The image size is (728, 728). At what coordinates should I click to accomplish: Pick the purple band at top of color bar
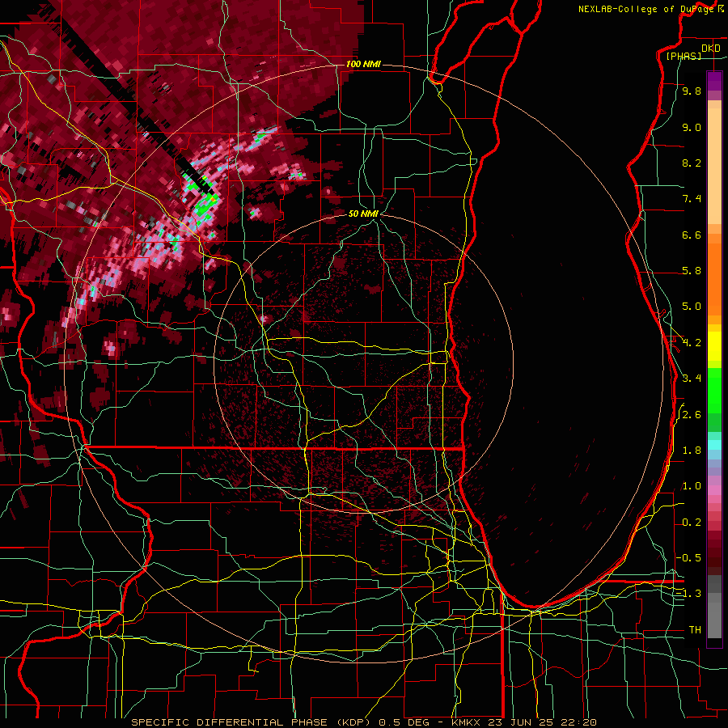click(x=714, y=81)
